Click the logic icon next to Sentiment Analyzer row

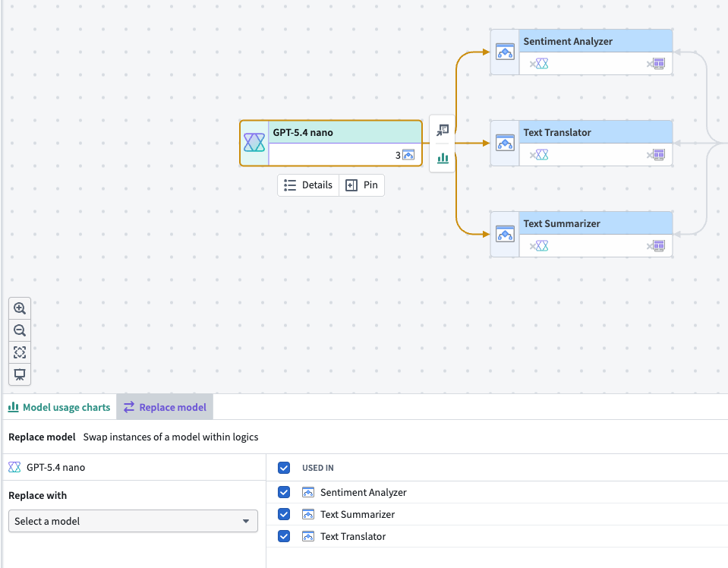coord(307,492)
